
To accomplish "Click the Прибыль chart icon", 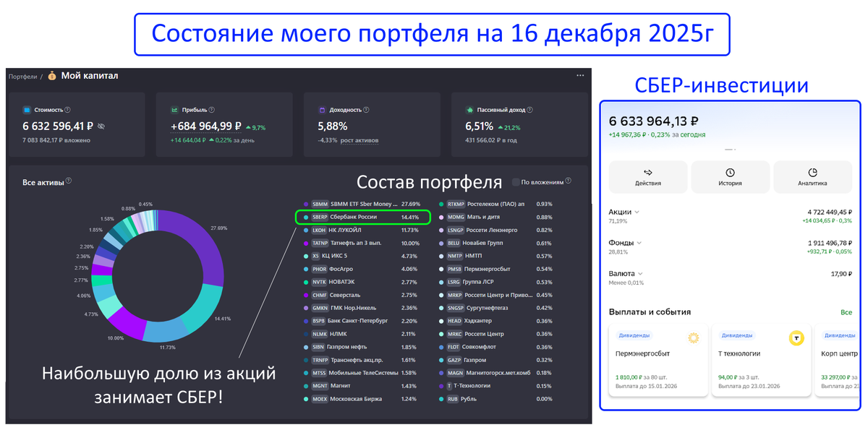I will [x=175, y=110].
